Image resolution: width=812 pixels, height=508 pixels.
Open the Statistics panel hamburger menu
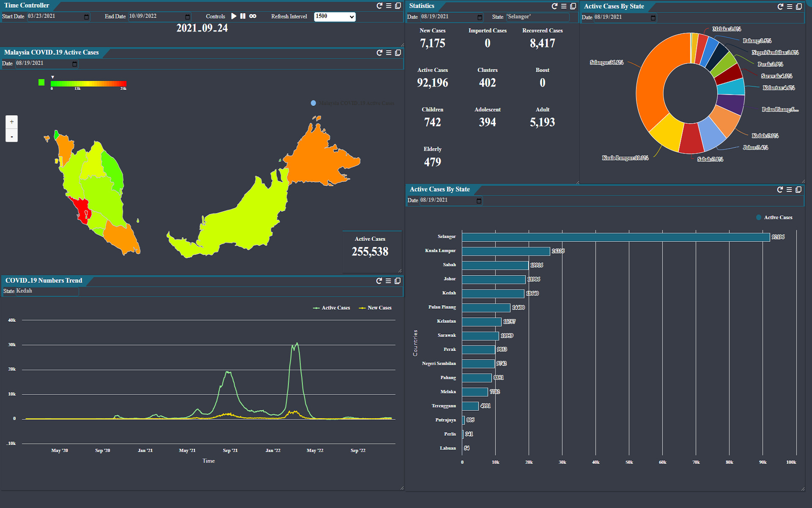coord(564,6)
